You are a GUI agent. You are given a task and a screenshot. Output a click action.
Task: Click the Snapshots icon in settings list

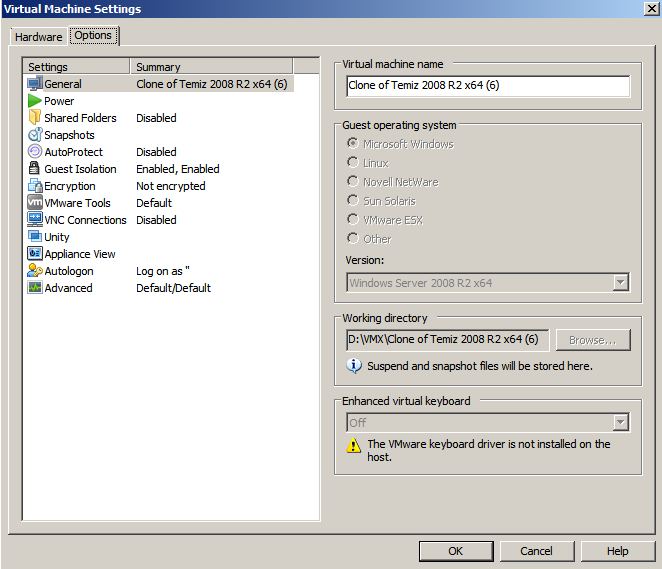coord(35,135)
